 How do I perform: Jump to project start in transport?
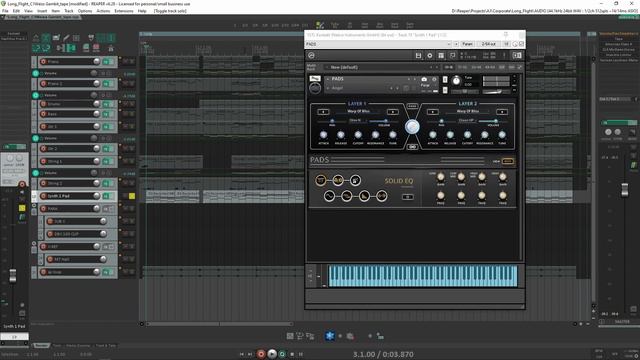(241, 354)
